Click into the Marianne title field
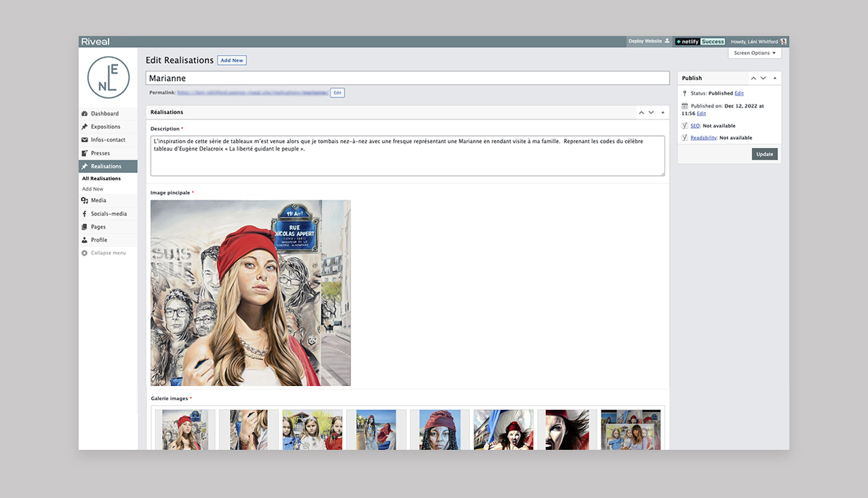This screenshot has height=498, width=868. 408,78
